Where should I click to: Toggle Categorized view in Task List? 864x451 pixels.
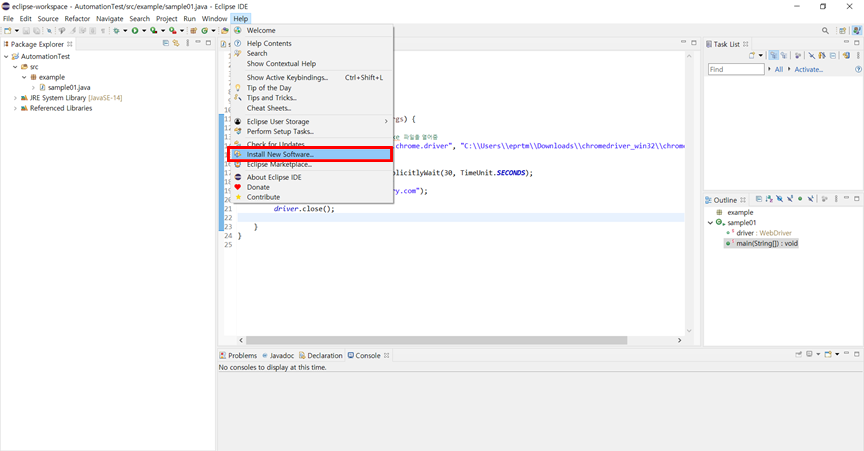(x=774, y=55)
